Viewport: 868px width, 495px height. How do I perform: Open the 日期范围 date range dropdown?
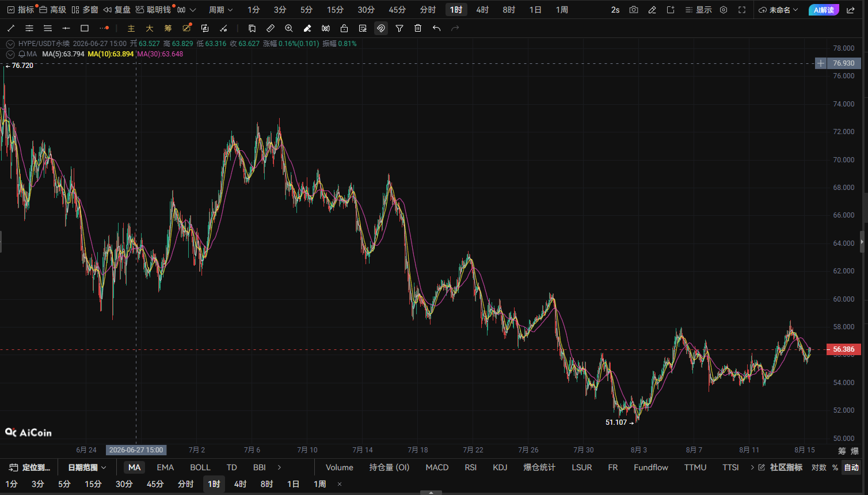87,467
